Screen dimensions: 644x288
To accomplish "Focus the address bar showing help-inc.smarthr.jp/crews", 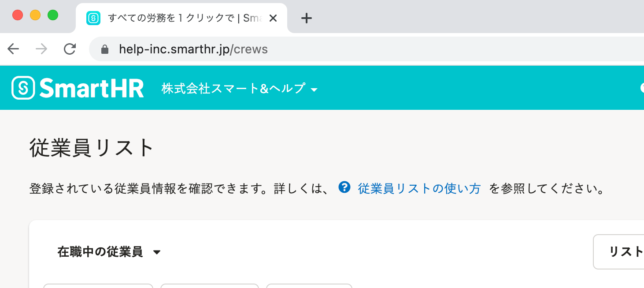I will tap(366, 49).
